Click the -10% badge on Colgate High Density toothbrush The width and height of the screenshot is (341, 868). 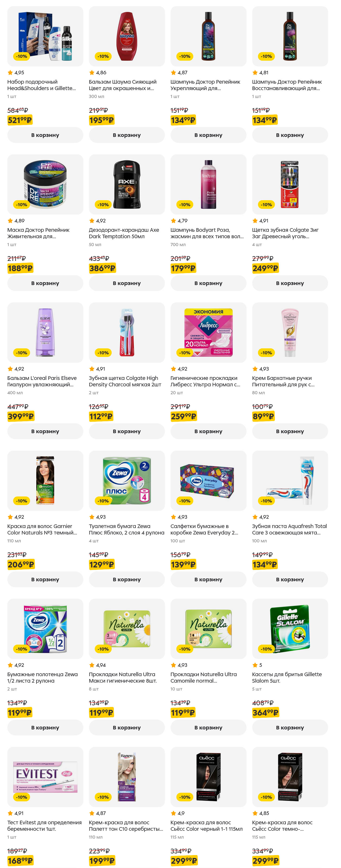(x=103, y=353)
